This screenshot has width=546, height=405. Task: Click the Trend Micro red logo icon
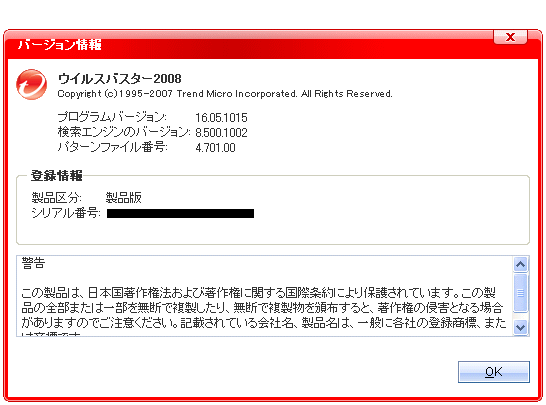coord(31,84)
